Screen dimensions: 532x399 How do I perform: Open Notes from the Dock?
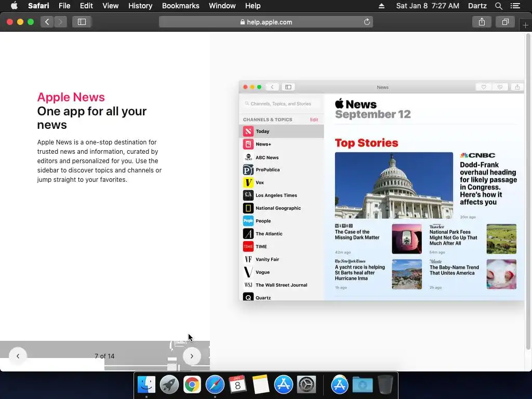(261, 385)
